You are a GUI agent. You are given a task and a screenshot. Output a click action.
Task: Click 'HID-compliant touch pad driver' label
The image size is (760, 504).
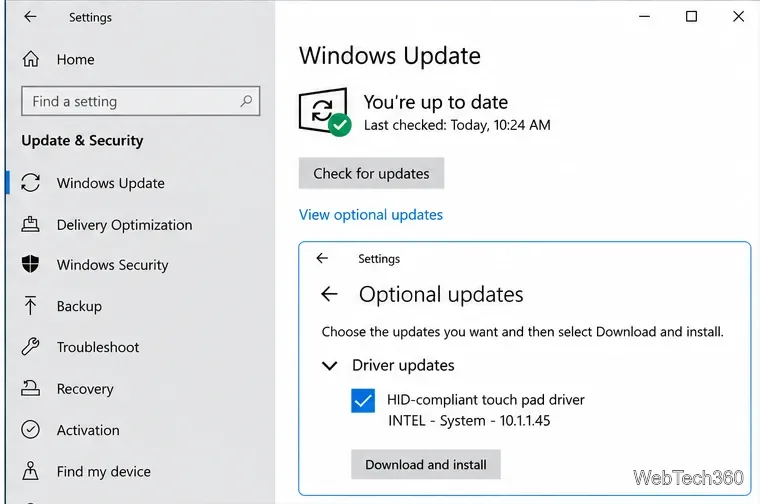tap(486, 400)
